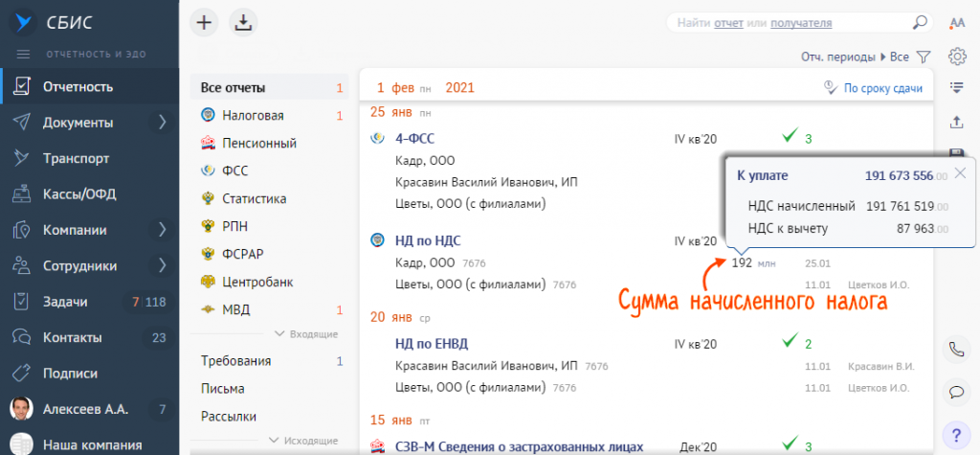The width and height of the screenshot is (980, 455).
Task: Toggle the AA font size icon
Action: (x=956, y=23)
